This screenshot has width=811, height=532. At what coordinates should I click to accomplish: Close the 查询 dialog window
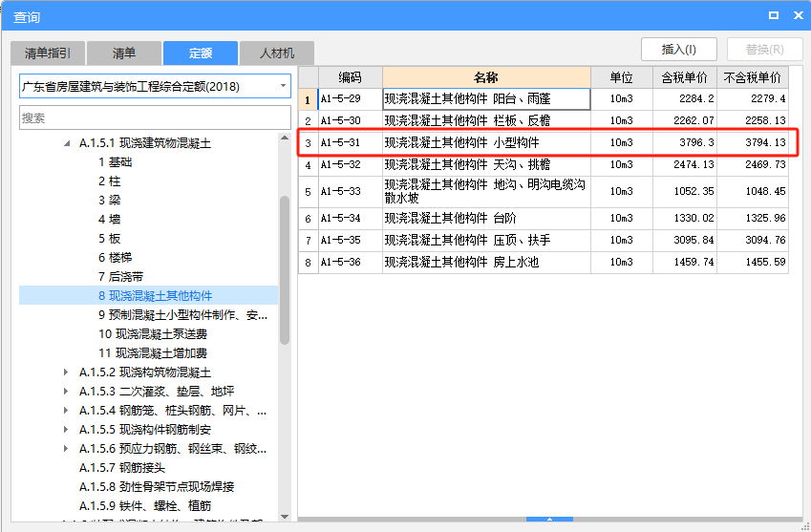coord(798,15)
